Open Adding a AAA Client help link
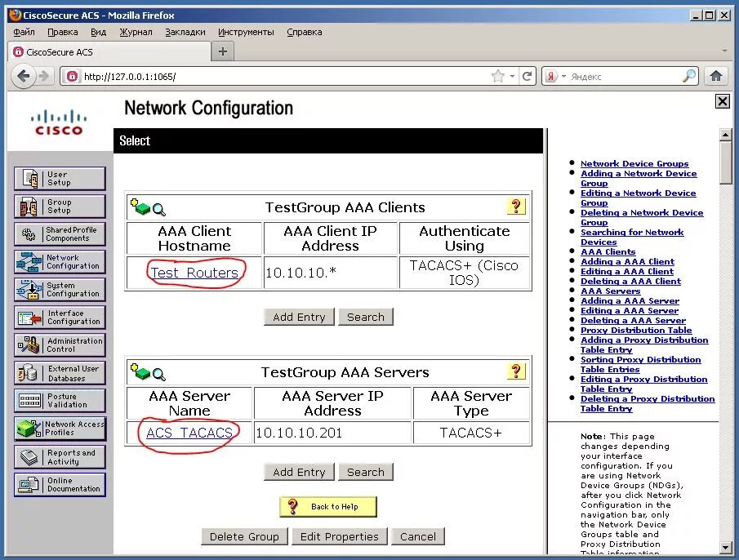 click(x=627, y=261)
